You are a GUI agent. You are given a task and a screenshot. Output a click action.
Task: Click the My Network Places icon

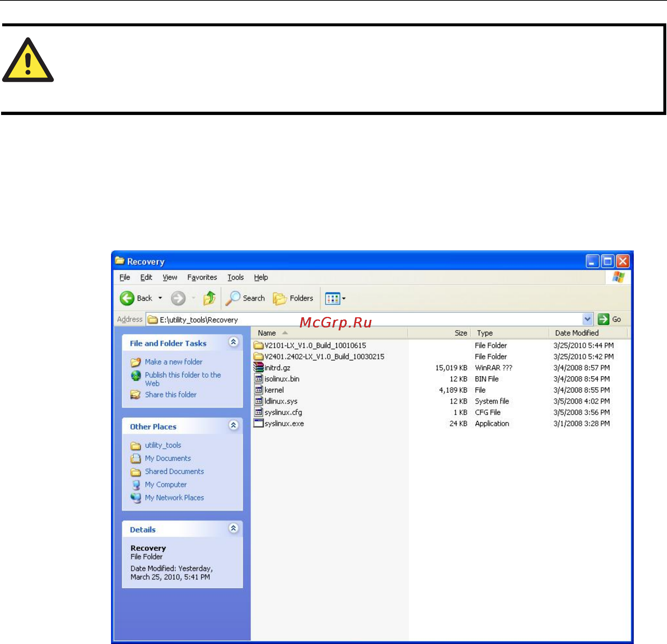(x=136, y=498)
